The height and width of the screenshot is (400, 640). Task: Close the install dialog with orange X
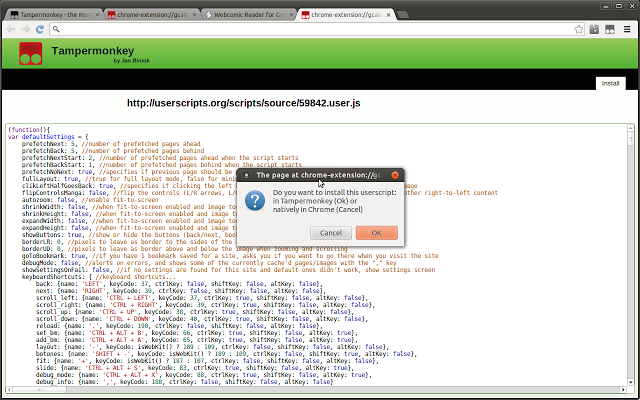tap(395, 175)
